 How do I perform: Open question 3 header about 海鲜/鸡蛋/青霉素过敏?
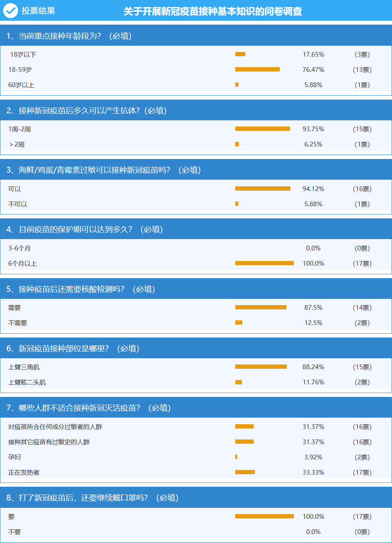pos(196,170)
